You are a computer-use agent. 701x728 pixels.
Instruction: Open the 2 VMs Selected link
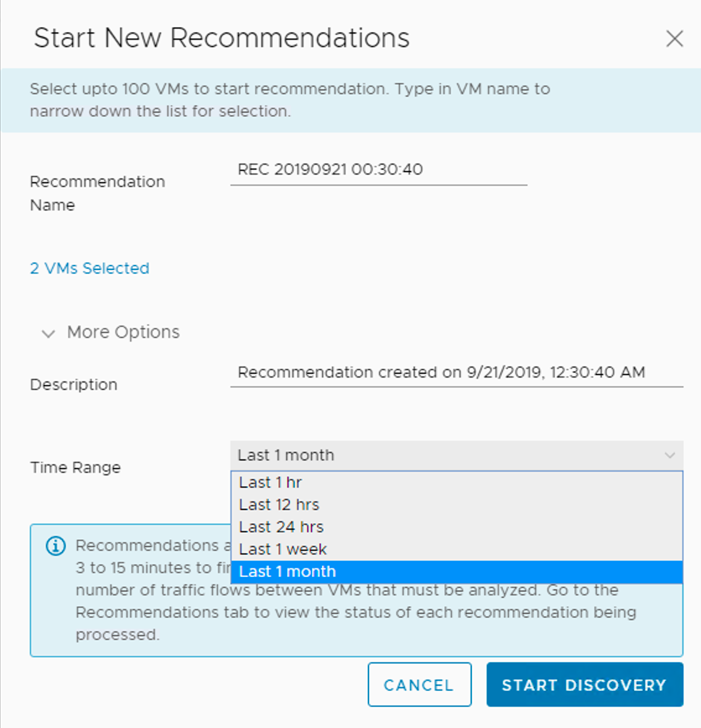[90, 268]
